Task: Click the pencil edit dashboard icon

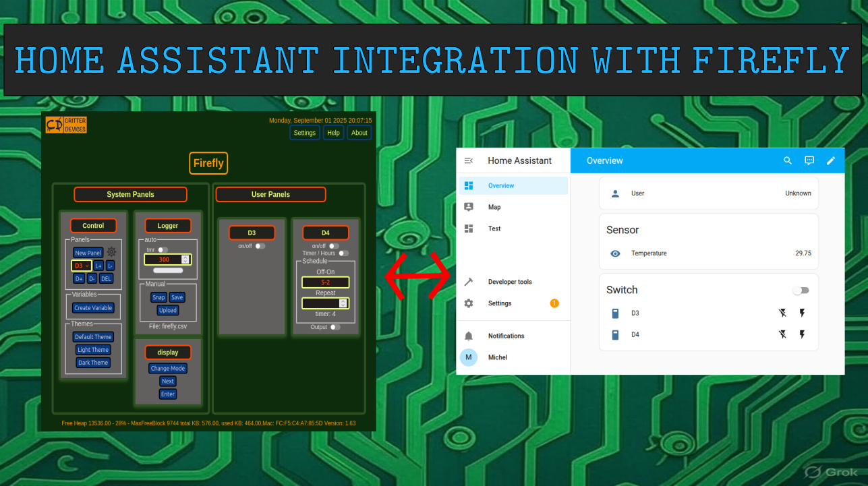Action: 831,160
